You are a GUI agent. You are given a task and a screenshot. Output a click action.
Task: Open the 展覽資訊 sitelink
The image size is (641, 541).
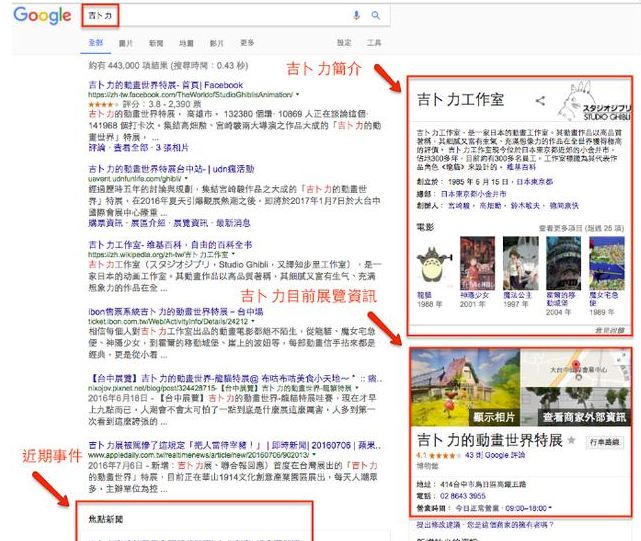click(x=191, y=223)
